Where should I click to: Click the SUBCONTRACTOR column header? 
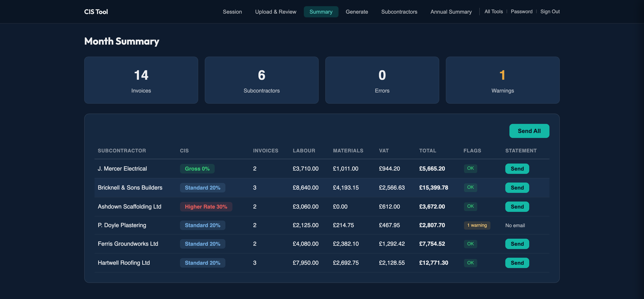(x=122, y=151)
